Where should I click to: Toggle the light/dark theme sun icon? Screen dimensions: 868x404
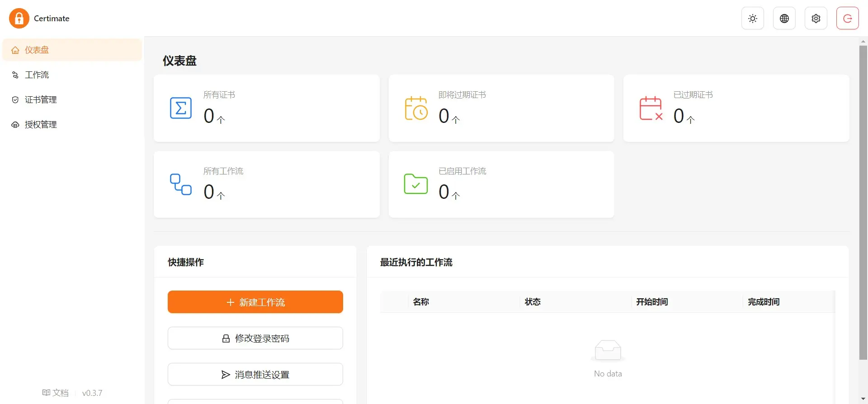point(752,19)
